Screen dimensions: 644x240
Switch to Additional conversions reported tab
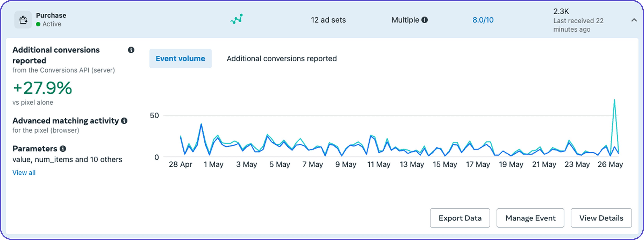pos(281,58)
